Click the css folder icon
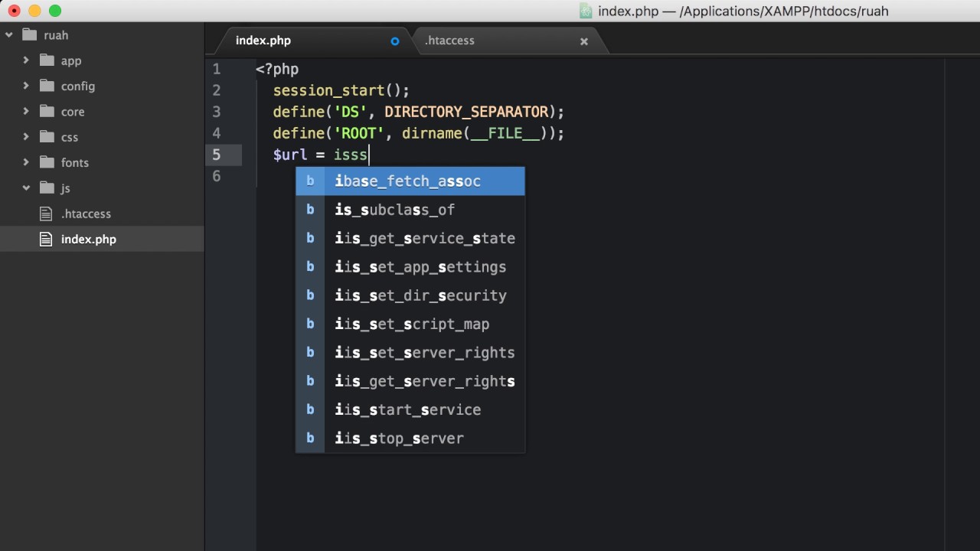The width and height of the screenshot is (980, 551). click(47, 137)
